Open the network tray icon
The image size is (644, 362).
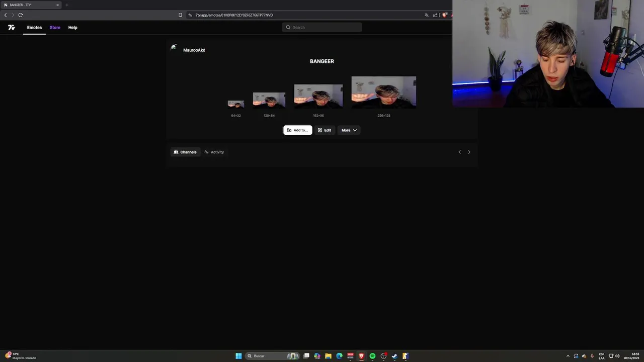[x=611, y=356]
